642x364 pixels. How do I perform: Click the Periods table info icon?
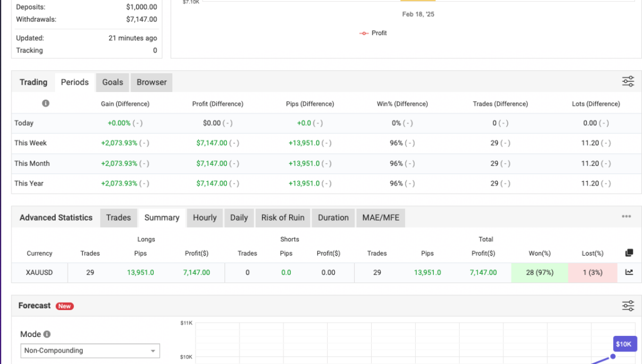(x=45, y=103)
